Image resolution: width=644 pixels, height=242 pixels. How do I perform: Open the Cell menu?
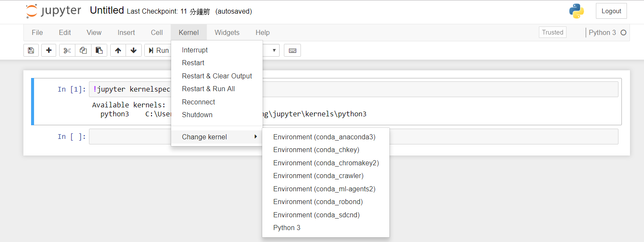[157, 32]
